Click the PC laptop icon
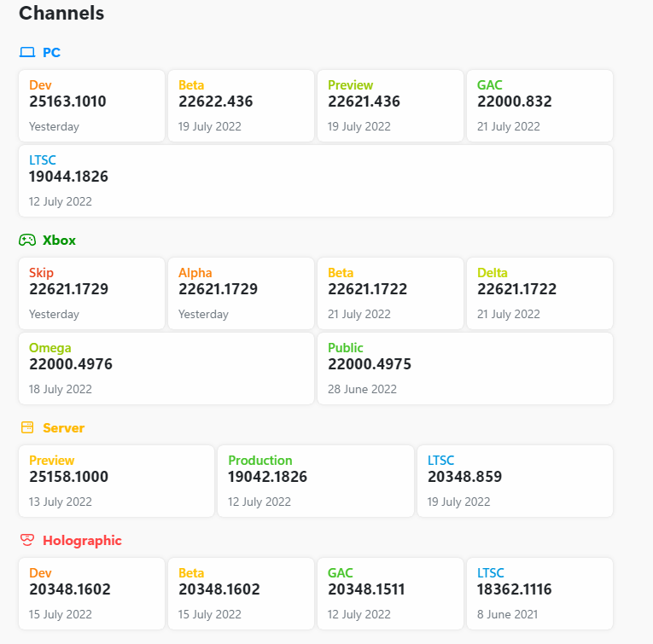The height and width of the screenshot is (644, 653). (27, 53)
